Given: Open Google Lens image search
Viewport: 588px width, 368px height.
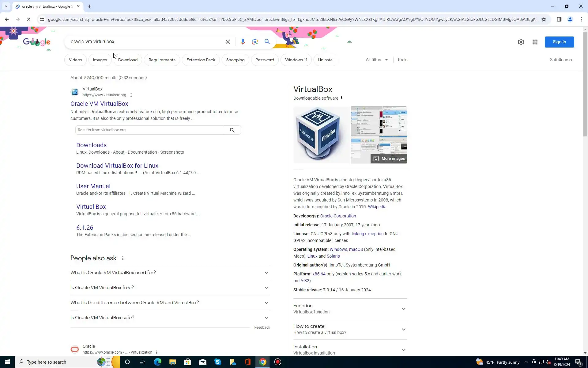Looking at the screenshot, I should pos(255,42).
